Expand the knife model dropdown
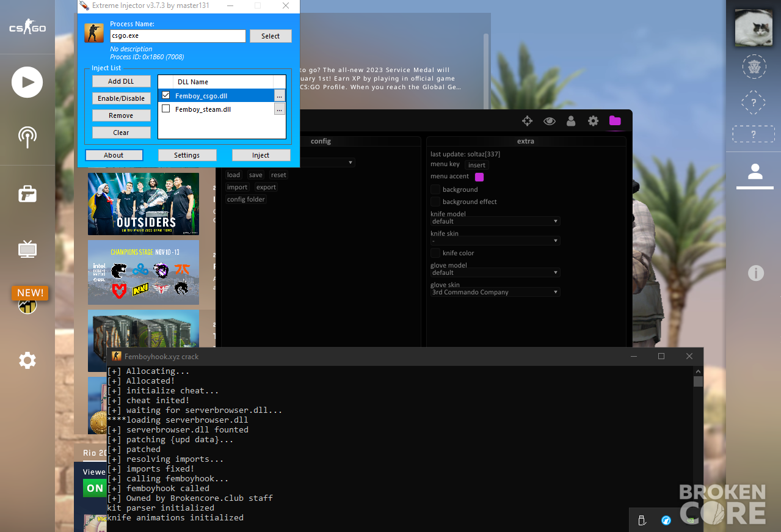Screen dimensions: 781x532 [x=495, y=221]
